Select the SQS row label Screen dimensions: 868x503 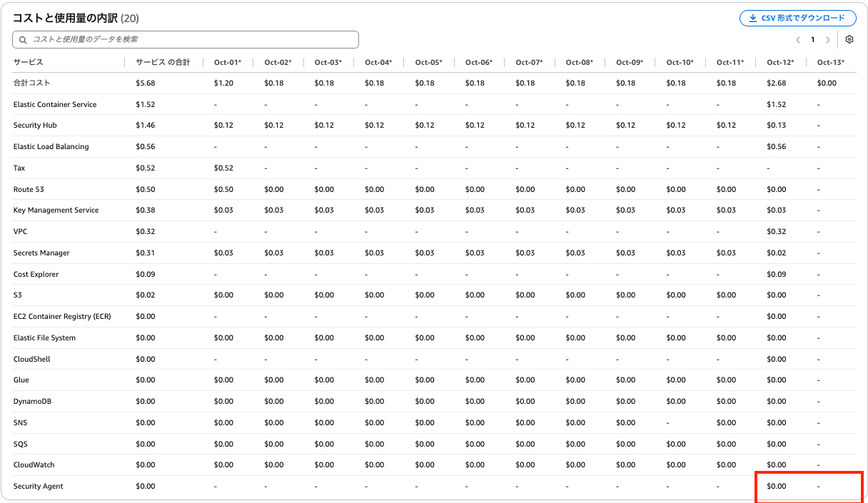point(21,444)
